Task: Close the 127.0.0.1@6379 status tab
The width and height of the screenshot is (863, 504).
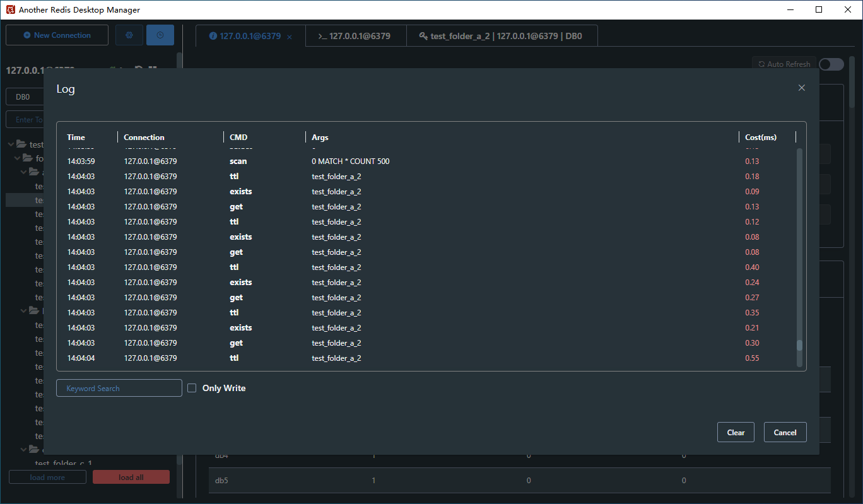Action: [x=290, y=37]
